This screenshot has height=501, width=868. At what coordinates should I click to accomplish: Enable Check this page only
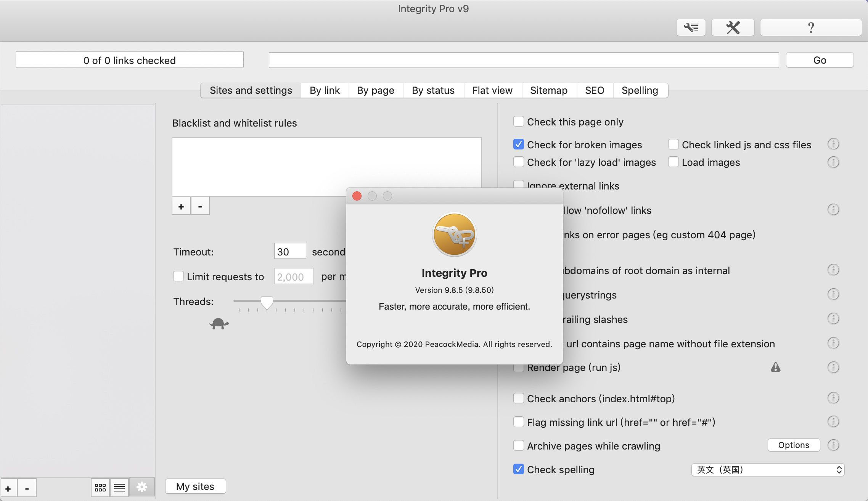pos(518,122)
